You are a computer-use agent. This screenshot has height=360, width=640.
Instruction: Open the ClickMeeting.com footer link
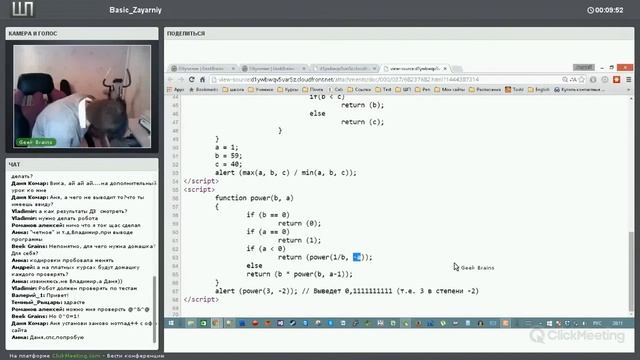click(x=76, y=356)
